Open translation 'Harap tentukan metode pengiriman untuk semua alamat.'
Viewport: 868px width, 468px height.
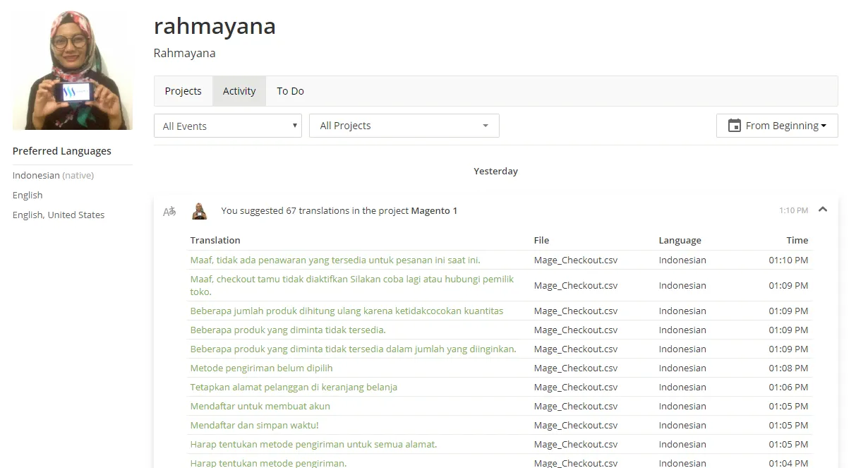313,444
